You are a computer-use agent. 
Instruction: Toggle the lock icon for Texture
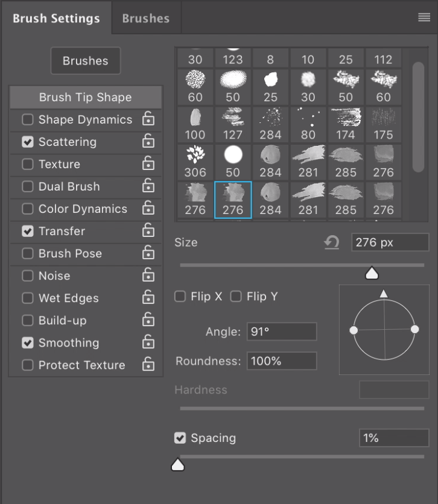[x=148, y=164]
